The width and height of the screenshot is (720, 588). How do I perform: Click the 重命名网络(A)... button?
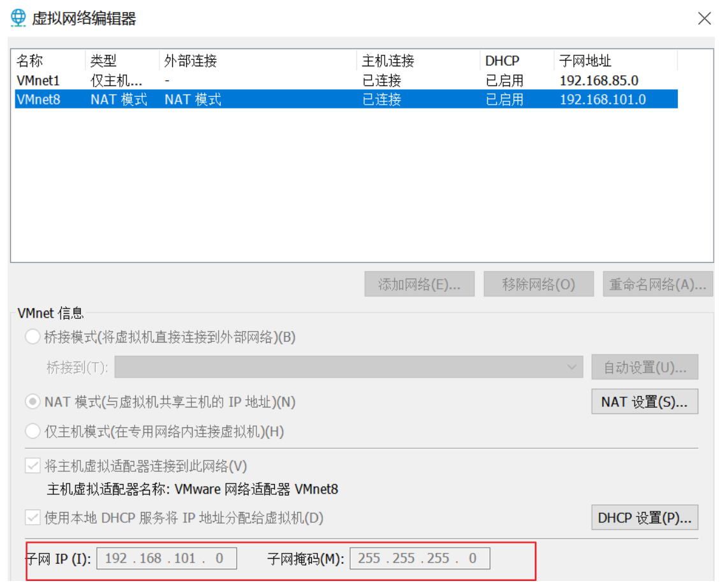tap(658, 284)
